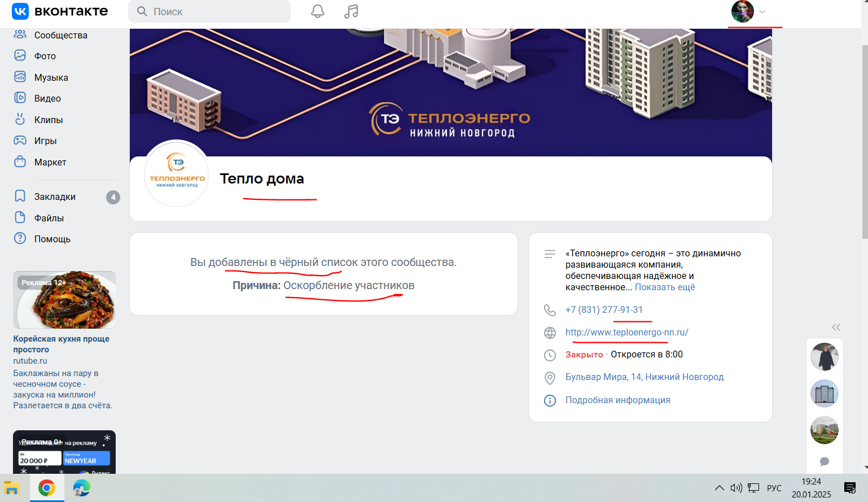
Task: Click the search field Поиск
Action: pos(209,11)
